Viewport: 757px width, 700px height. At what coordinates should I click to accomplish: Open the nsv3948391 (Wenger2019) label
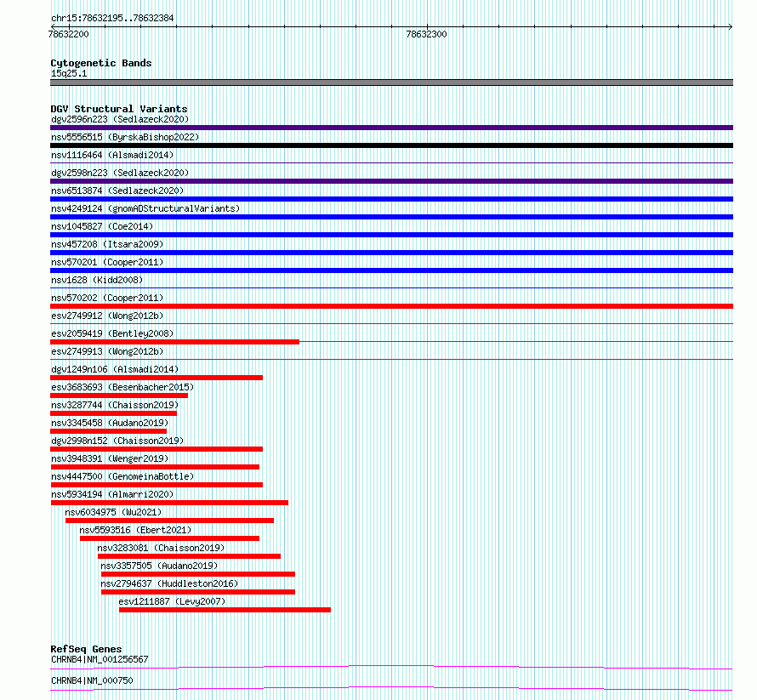point(110,458)
